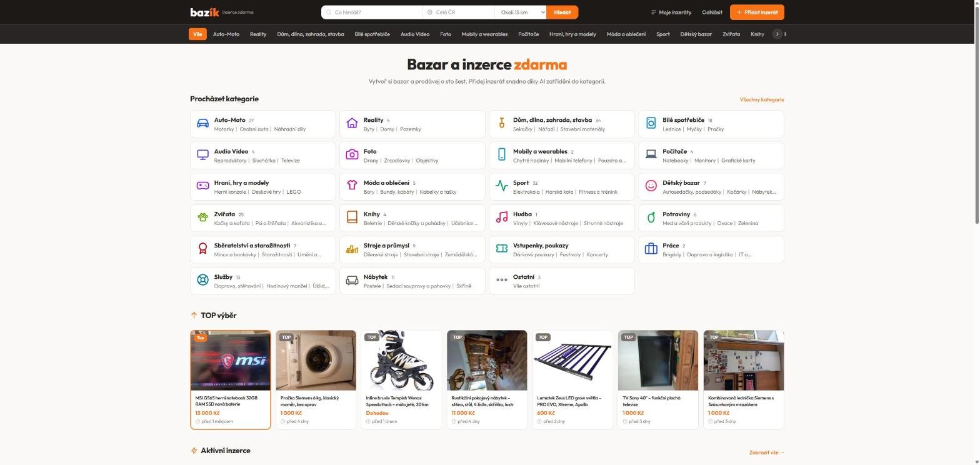
Task: Expand category bar with right chevron arrow
Action: pyautogui.click(x=777, y=34)
